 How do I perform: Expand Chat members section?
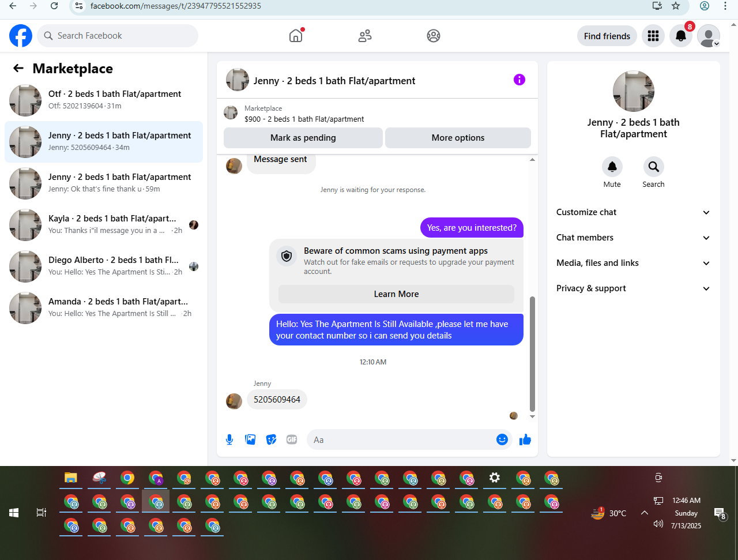[x=634, y=238]
